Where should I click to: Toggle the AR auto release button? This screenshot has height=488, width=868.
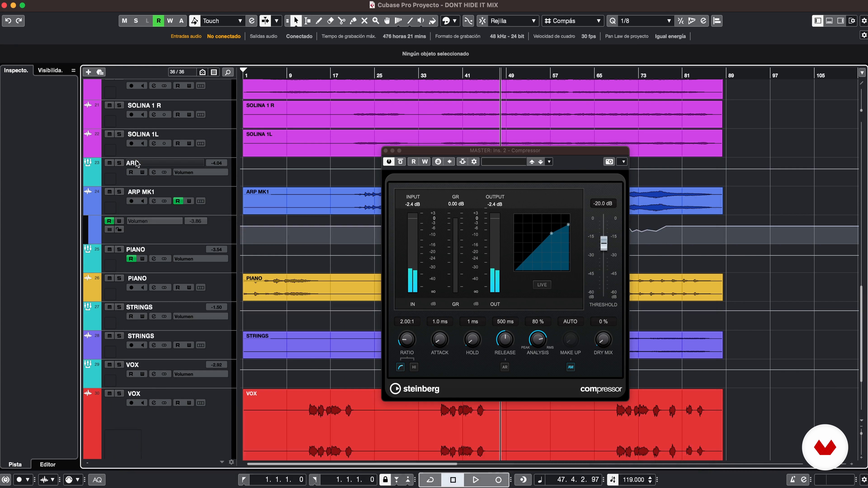[505, 367]
